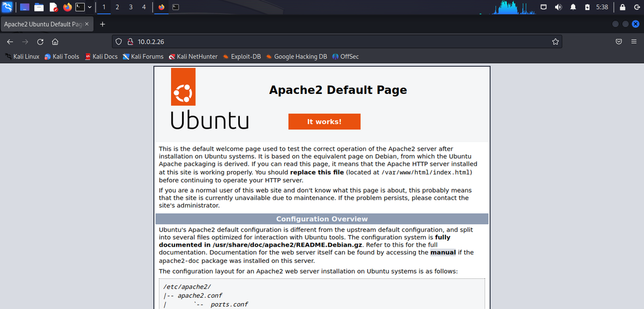Open the OffSec bookmark
The height and width of the screenshot is (309, 644).
point(345,56)
